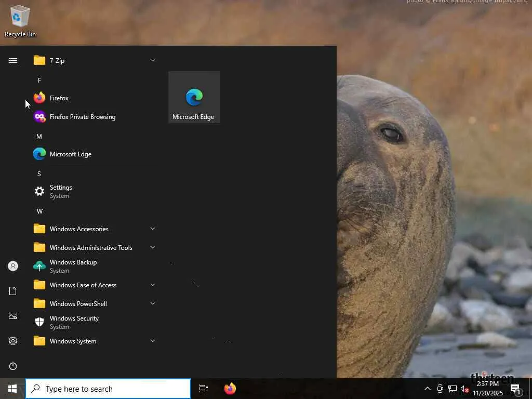The height and width of the screenshot is (399, 532).
Task: Open the Windows Ease of Access folder
Action: (x=96, y=285)
